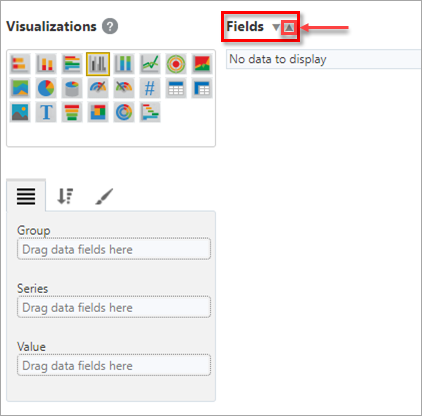
Task: Expand Fields list with down arrow
Action: (x=276, y=27)
